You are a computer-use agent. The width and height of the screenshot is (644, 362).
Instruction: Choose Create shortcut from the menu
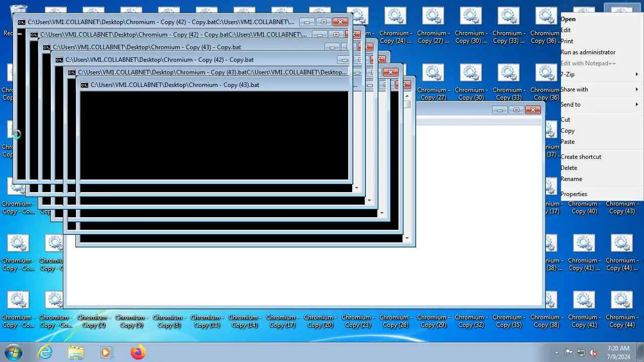tap(581, 157)
